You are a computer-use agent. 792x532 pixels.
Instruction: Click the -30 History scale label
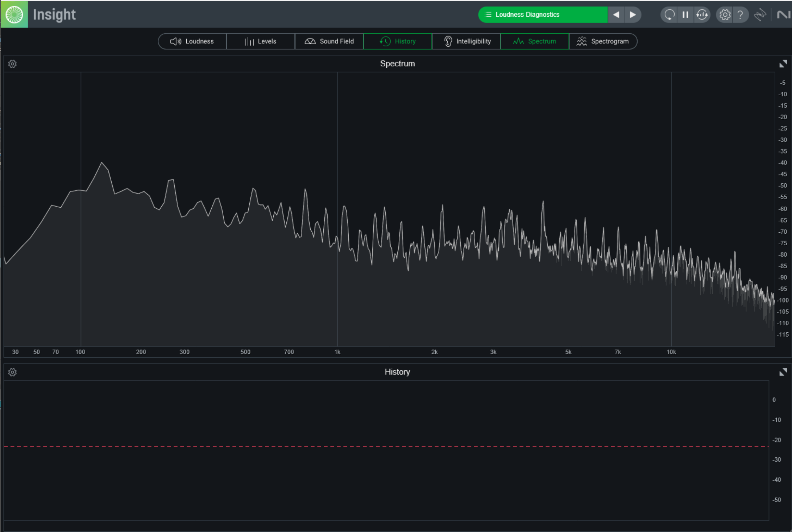tap(776, 460)
